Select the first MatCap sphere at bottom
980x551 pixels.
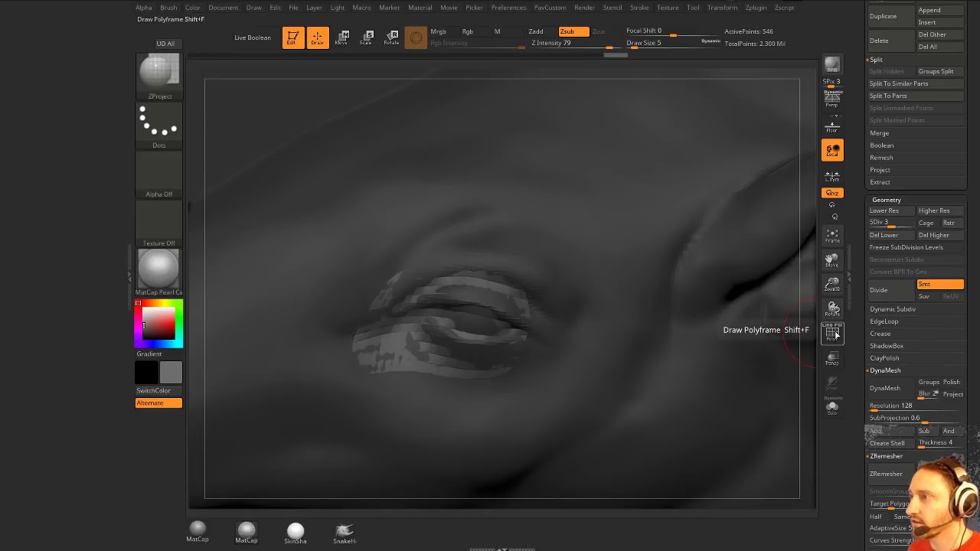198,532
